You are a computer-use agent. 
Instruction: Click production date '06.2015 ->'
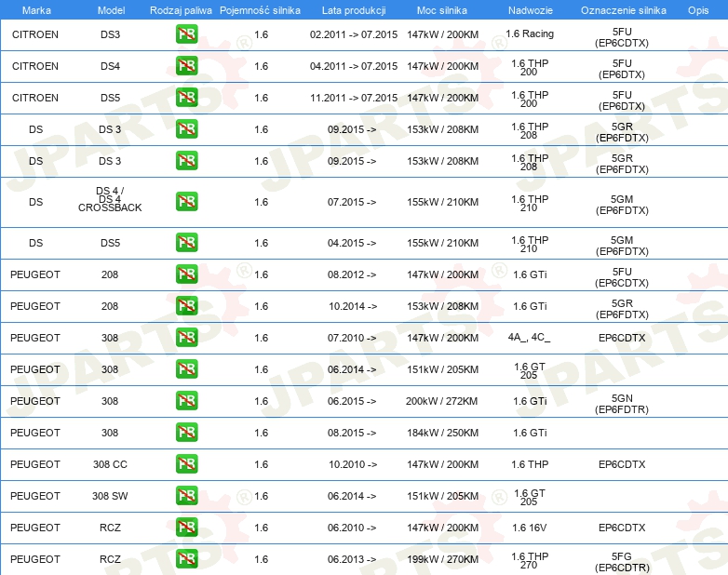[x=352, y=401]
